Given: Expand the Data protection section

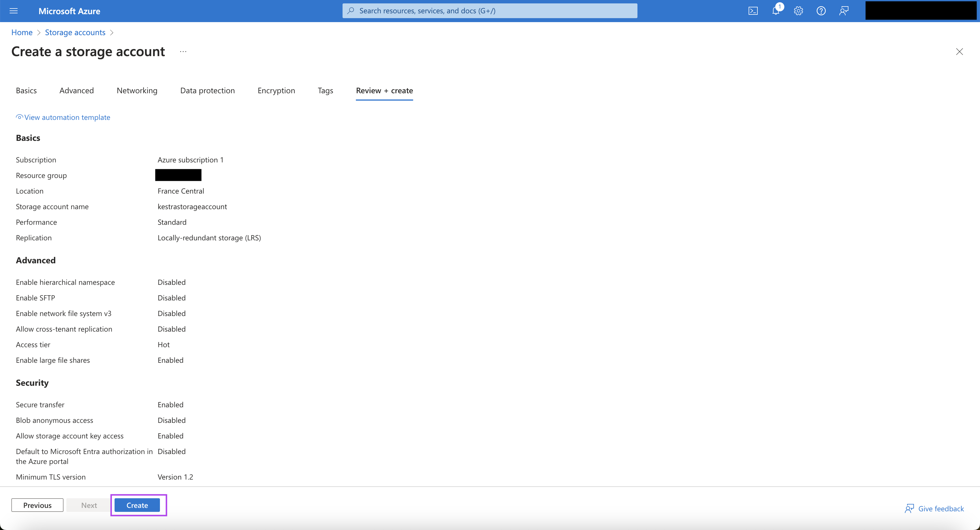Looking at the screenshot, I should 207,90.
